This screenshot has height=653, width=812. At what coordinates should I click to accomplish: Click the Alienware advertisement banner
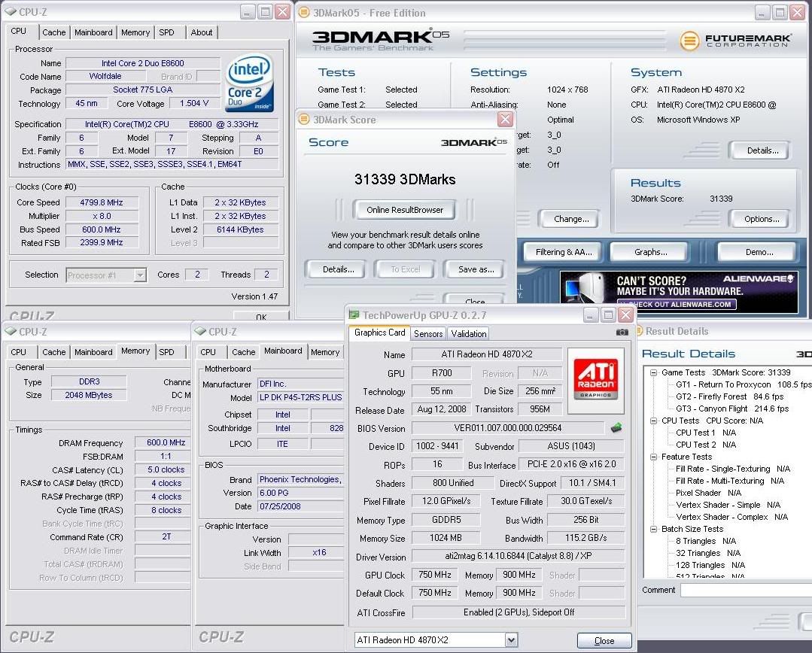679,292
